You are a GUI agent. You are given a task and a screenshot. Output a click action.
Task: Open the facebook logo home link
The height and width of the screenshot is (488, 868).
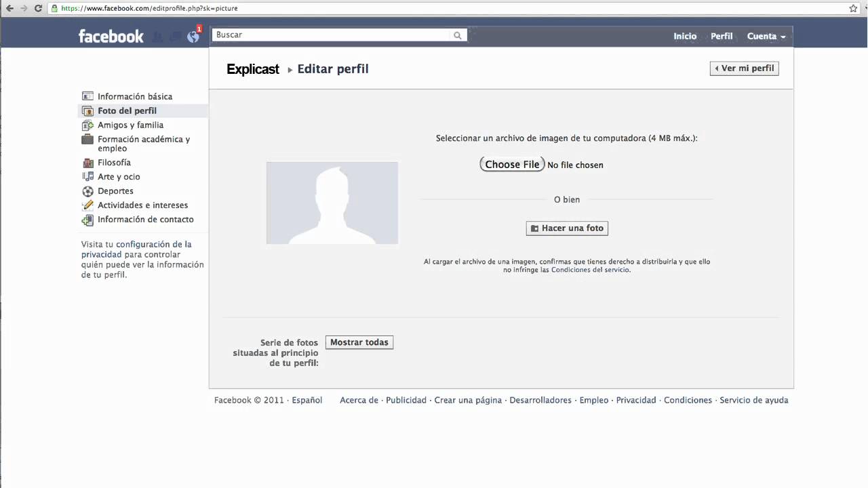pos(111,37)
